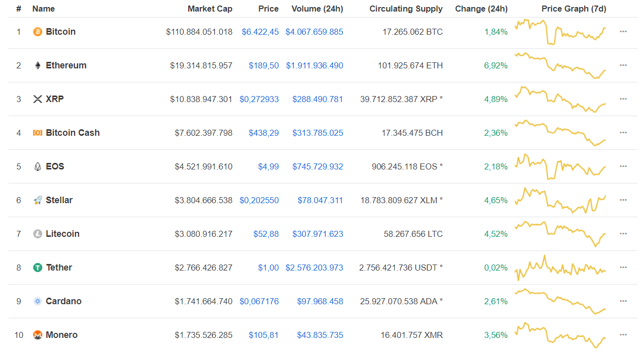Open the more options menu for Bitcoin Cash
Screen dimensions: 644x351
pos(623,132)
